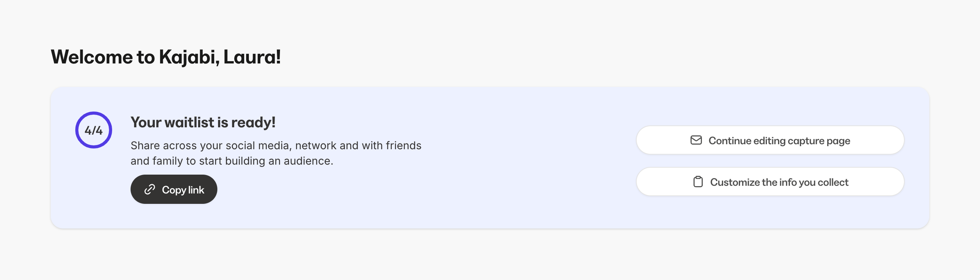Click the Share across your social media line
This screenshot has height=280, width=980.
point(276,145)
